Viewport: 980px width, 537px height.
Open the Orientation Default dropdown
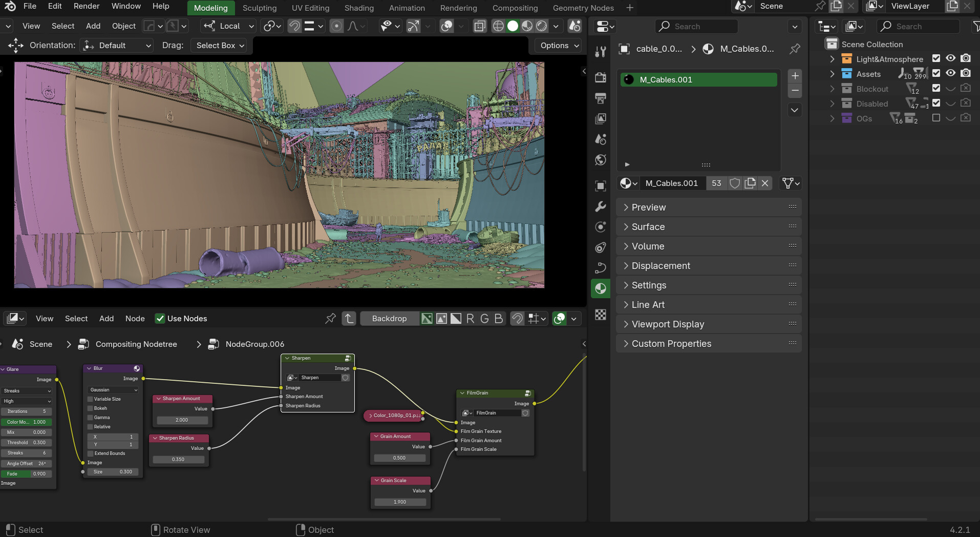point(116,45)
